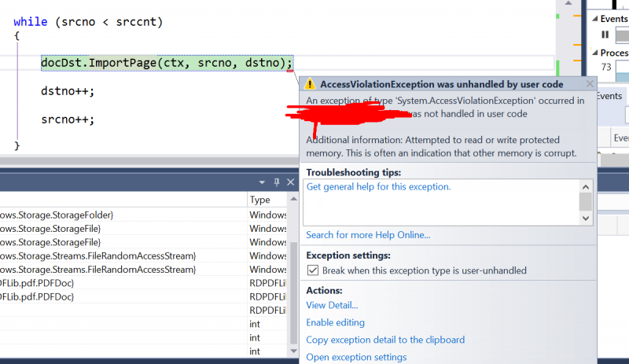Open the Locals panel window-position dropdown arrow
Image resolution: width=629 pixels, height=364 pixels.
tap(263, 182)
